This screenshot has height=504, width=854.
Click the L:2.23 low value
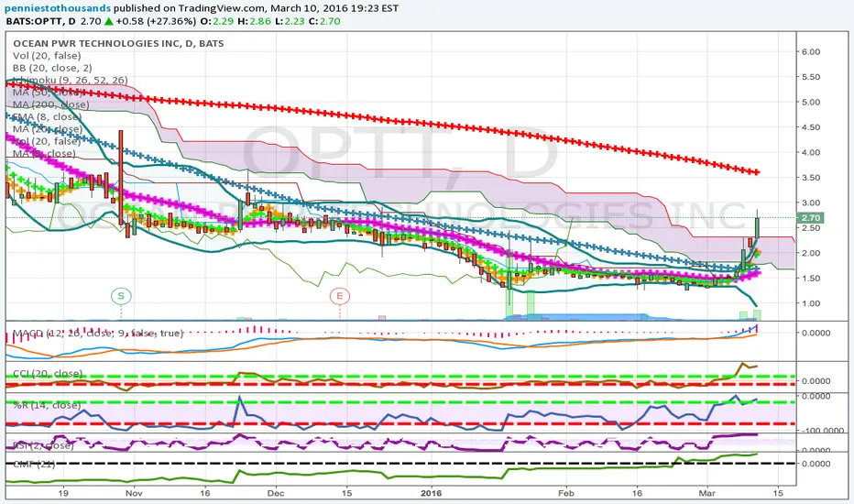tap(290, 21)
